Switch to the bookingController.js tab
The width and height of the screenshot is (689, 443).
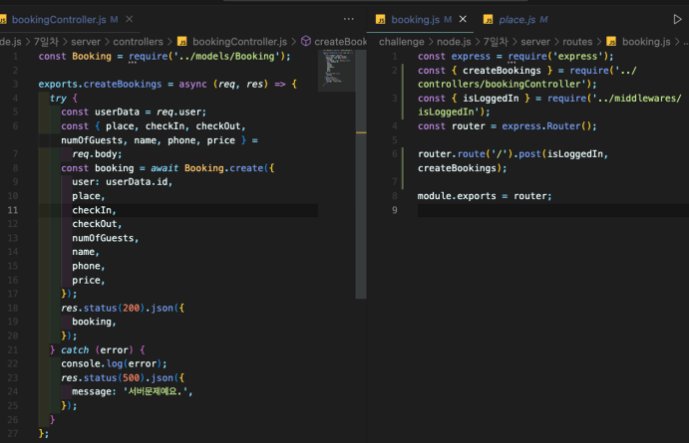click(59, 20)
